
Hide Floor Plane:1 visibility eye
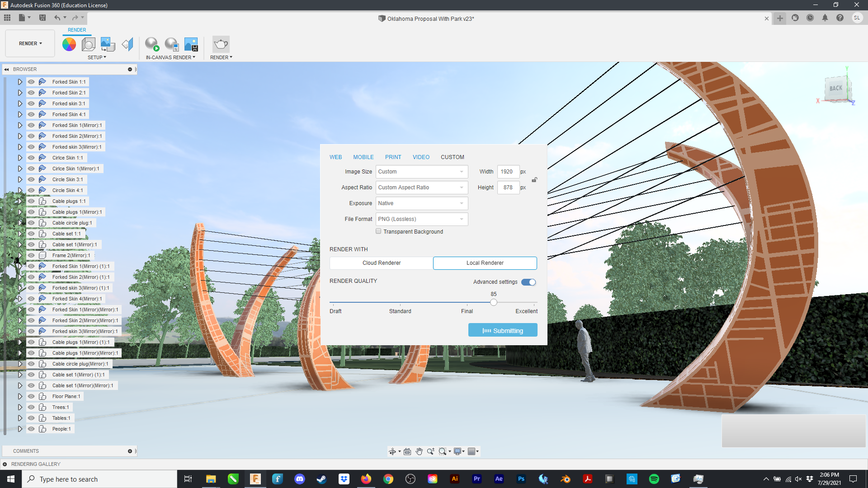pyautogui.click(x=31, y=396)
